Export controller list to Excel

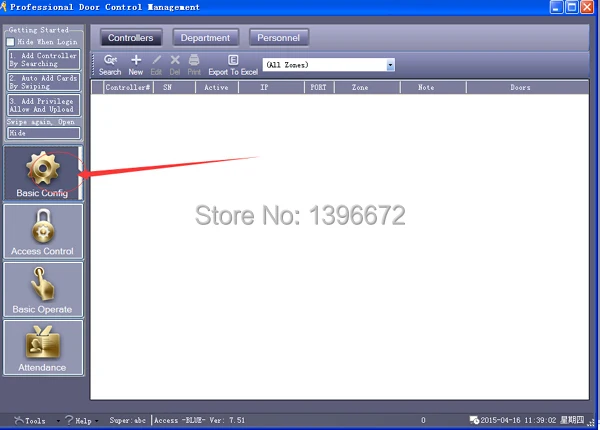(x=233, y=65)
